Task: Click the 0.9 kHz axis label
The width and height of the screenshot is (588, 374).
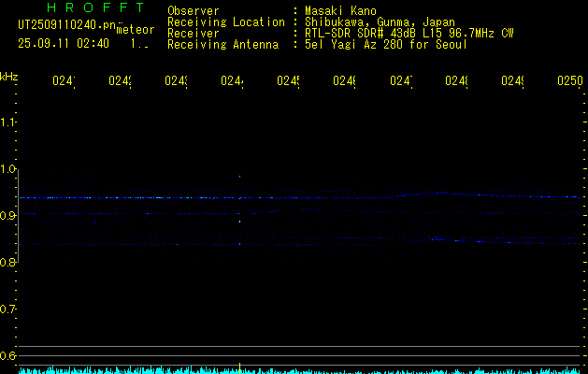Action: click(x=7, y=216)
